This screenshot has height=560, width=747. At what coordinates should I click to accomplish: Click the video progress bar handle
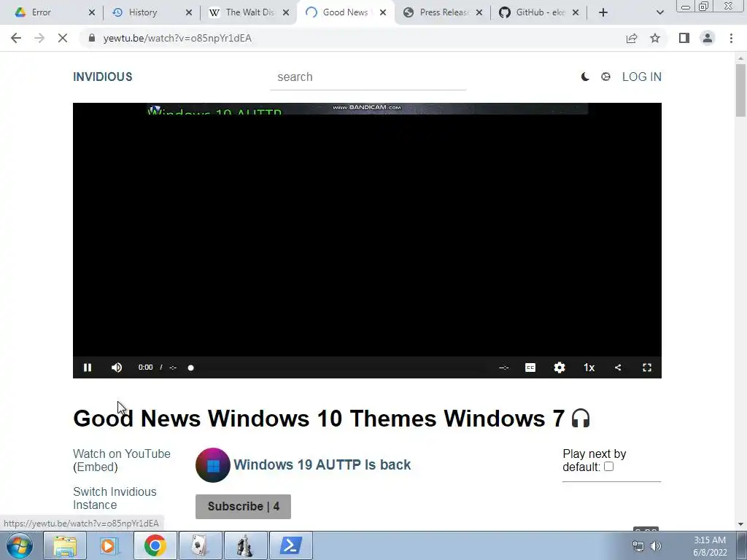coord(190,367)
